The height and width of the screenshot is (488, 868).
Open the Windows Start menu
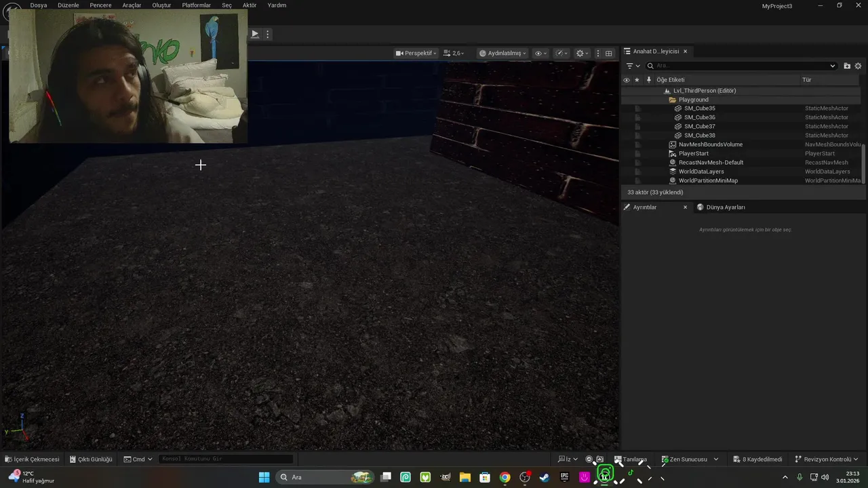pos(264,477)
